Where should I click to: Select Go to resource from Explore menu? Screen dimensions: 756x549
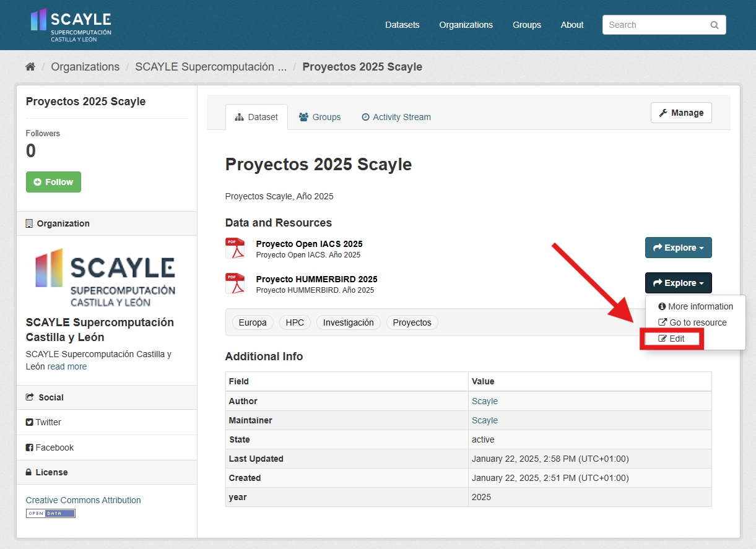click(695, 322)
